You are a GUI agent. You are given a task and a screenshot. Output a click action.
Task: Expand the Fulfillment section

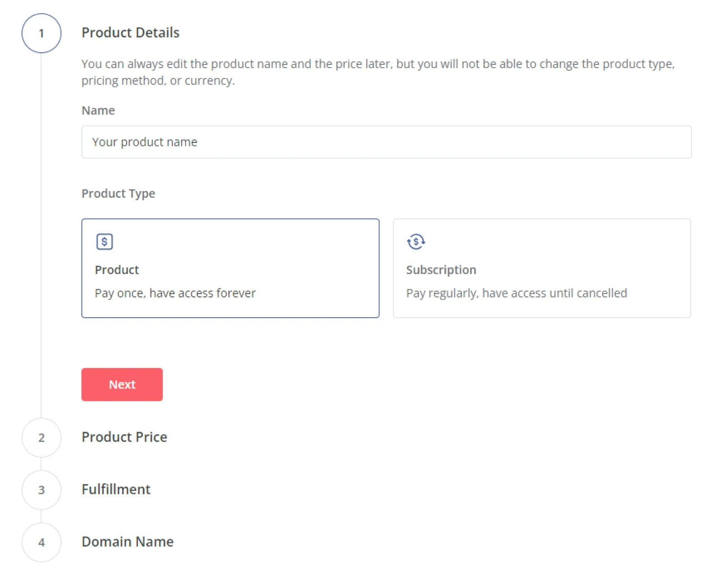[x=116, y=489]
